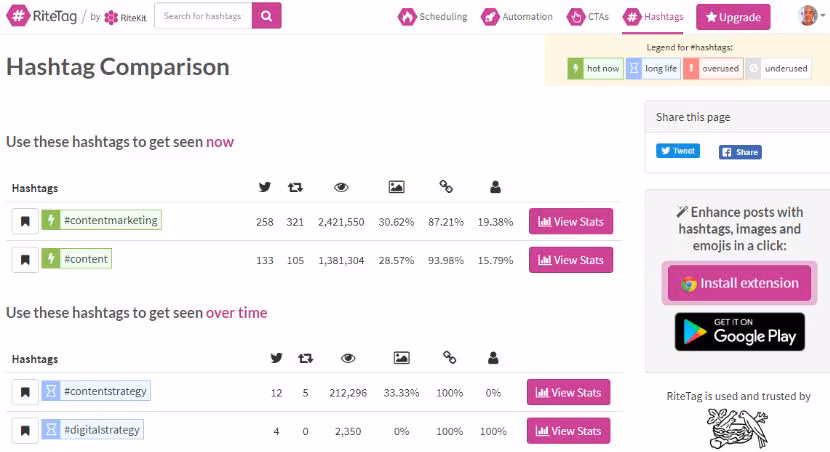Open the user avatar dropdown menu
Image resolution: width=830 pixels, height=452 pixels.
tap(809, 16)
